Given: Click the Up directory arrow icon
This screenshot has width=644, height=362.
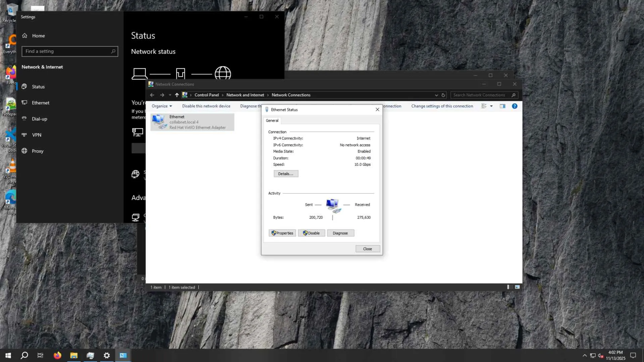Looking at the screenshot, I should click(177, 95).
